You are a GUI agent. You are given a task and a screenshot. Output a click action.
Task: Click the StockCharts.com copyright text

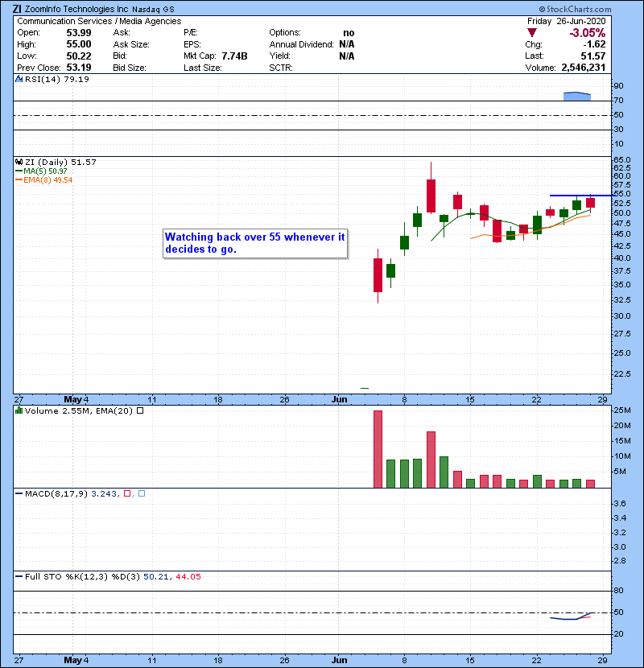(575, 9)
